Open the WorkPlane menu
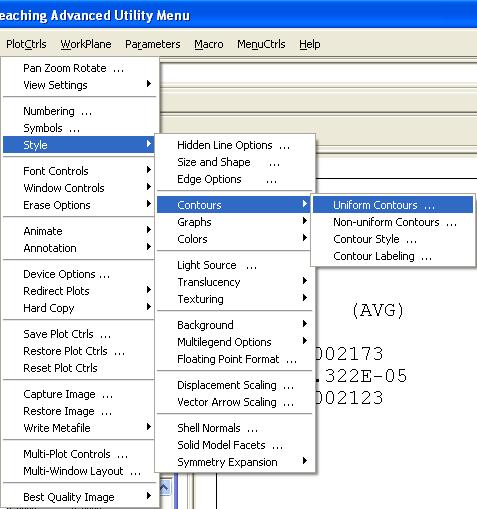 point(86,44)
